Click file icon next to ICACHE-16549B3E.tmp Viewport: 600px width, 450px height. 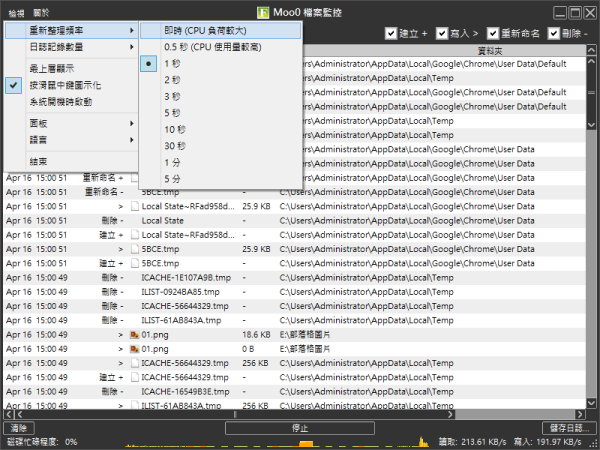coord(135,391)
